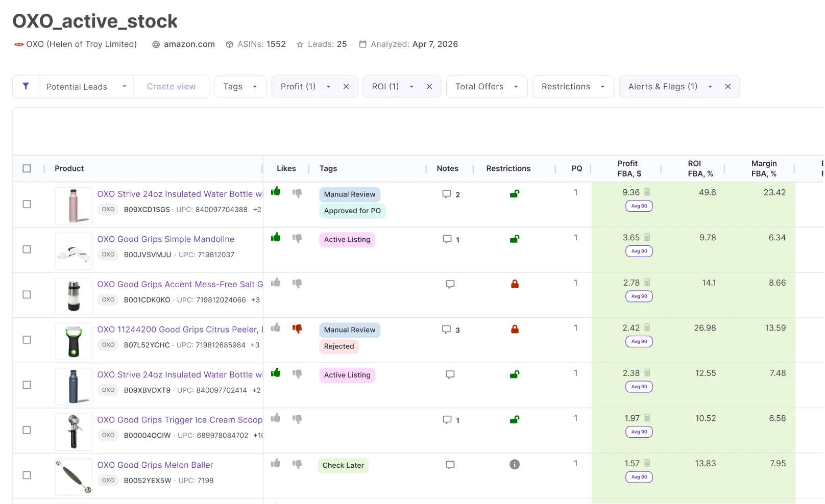Toggle the select-all products checkbox

click(27, 168)
